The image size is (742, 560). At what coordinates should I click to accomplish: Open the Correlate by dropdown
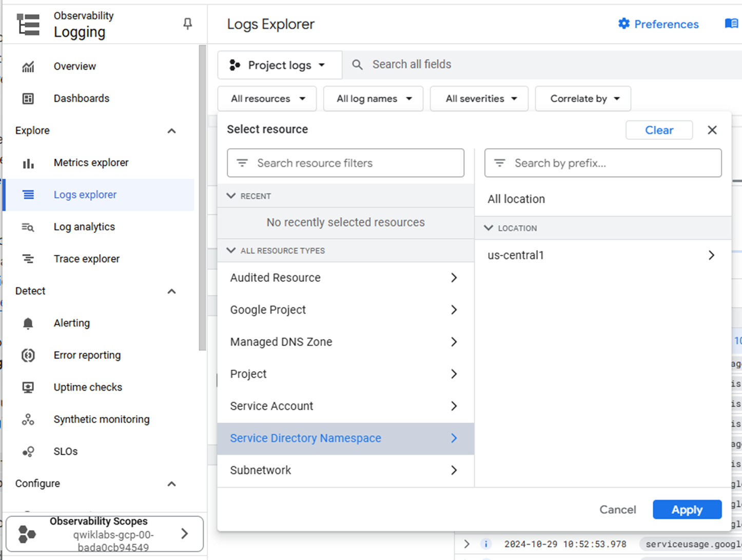583,99
